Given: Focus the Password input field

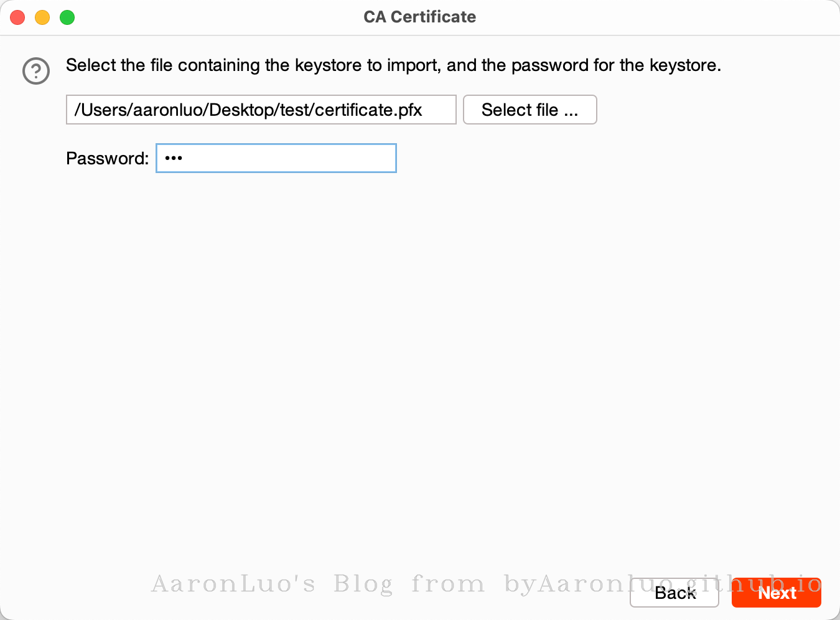Looking at the screenshot, I should [276, 158].
